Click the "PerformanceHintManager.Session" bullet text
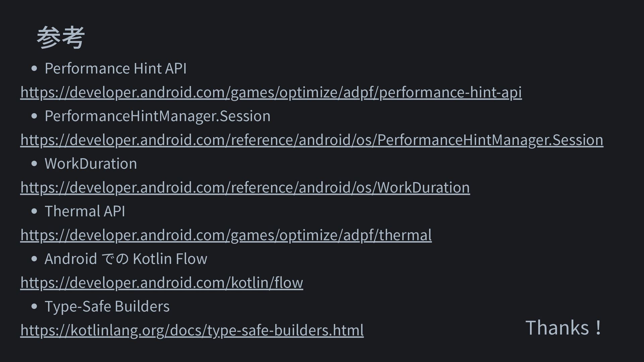This screenshot has width=644, height=362. (157, 116)
